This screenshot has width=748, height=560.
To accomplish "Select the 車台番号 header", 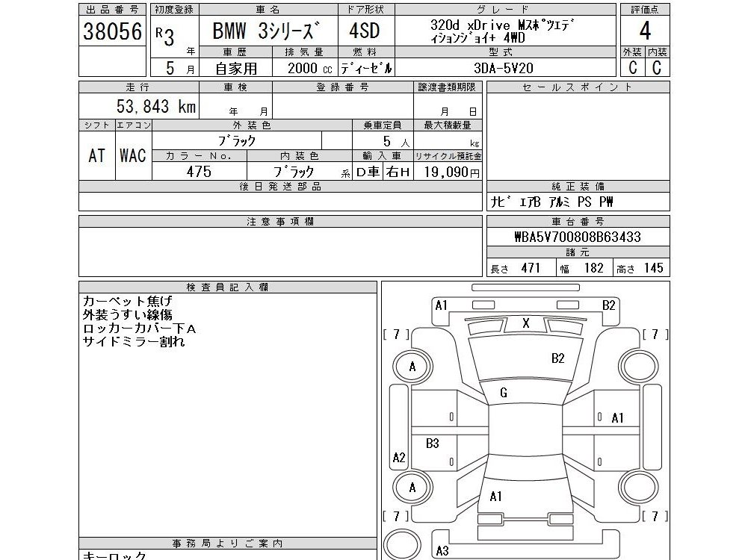I will 577,222.
